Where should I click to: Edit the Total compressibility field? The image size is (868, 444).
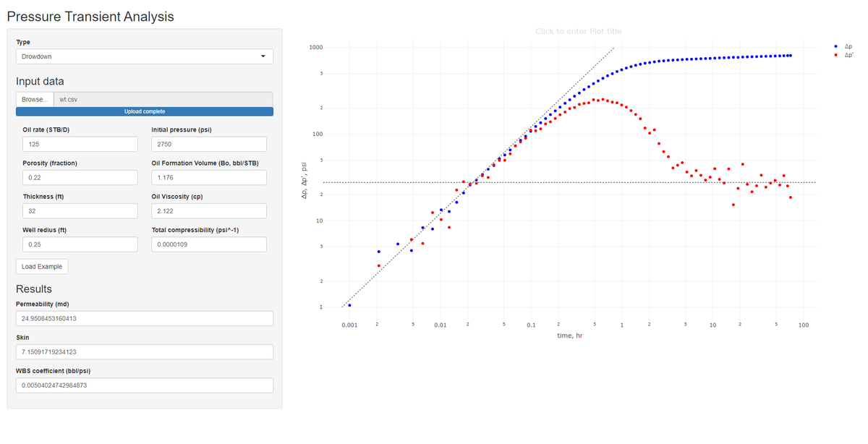(209, 244)
